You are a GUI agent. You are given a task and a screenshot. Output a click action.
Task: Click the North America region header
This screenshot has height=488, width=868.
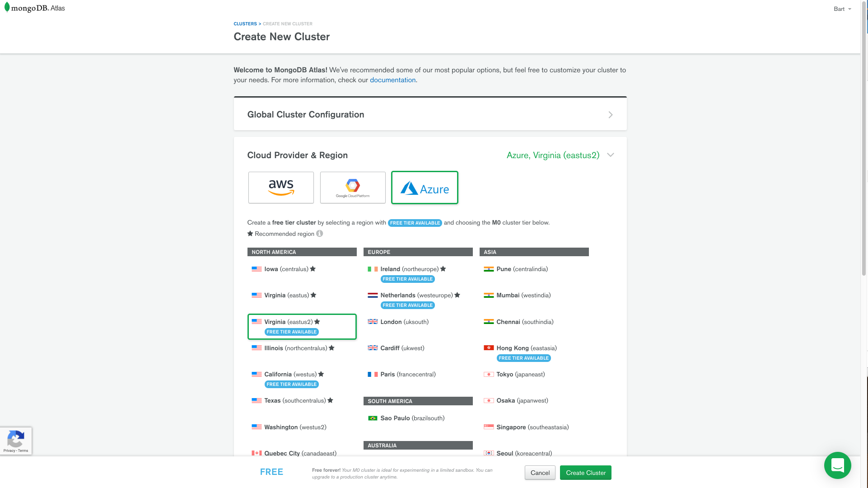pyautogui.click(x=302, y=252)
